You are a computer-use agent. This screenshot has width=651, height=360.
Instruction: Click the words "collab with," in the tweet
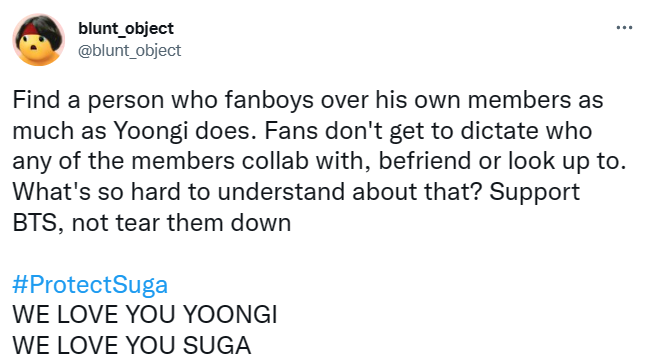[306, 161]
